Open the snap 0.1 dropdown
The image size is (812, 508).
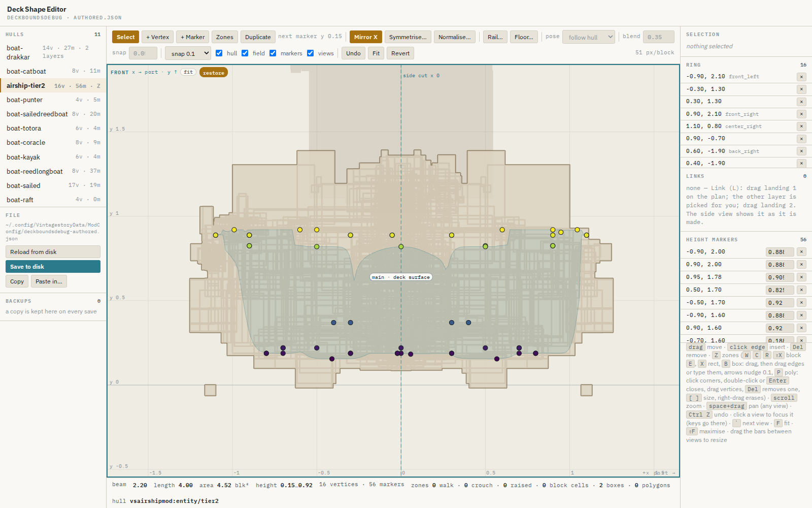tap(188, 53)
